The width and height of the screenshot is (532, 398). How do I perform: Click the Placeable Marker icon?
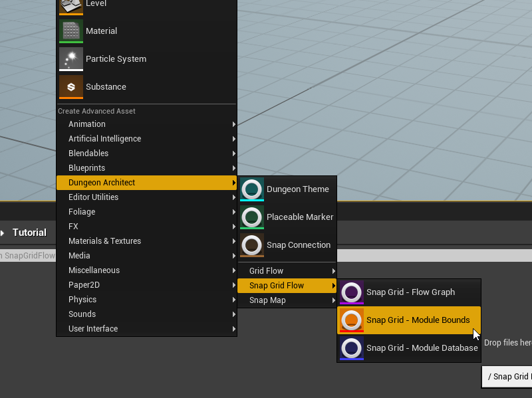tap(252, 217)
